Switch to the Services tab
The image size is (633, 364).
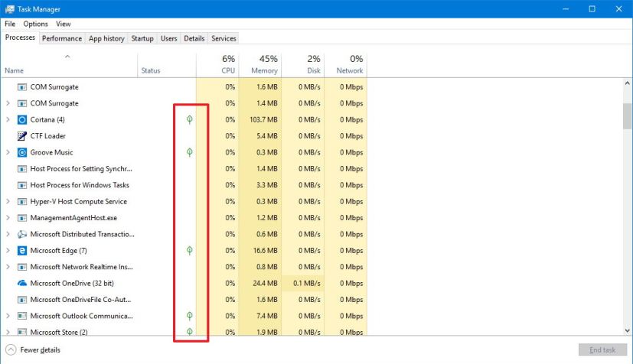(x=224, y=38)
